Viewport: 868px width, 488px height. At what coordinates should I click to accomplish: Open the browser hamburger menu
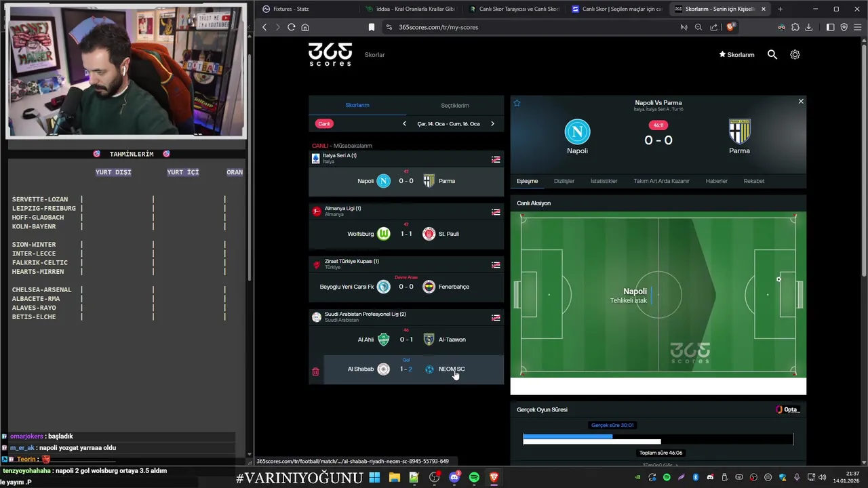(858, 27)
